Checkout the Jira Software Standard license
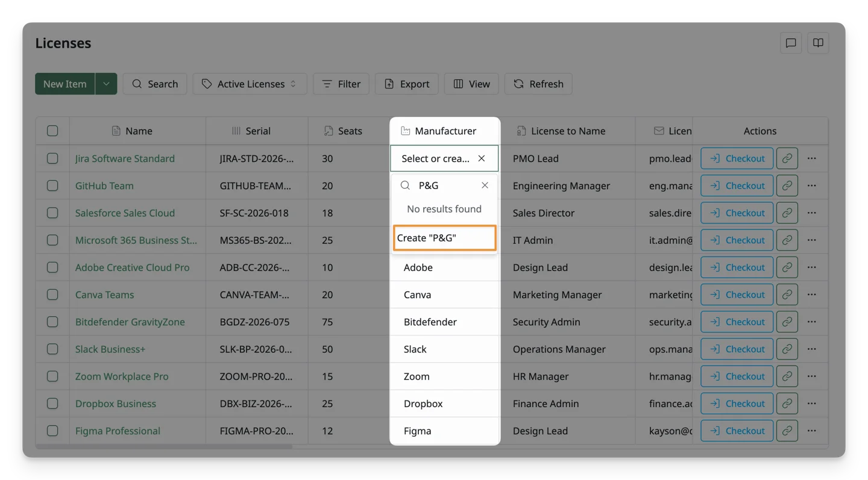Screen dimensions: 868x480 point(737,158)
